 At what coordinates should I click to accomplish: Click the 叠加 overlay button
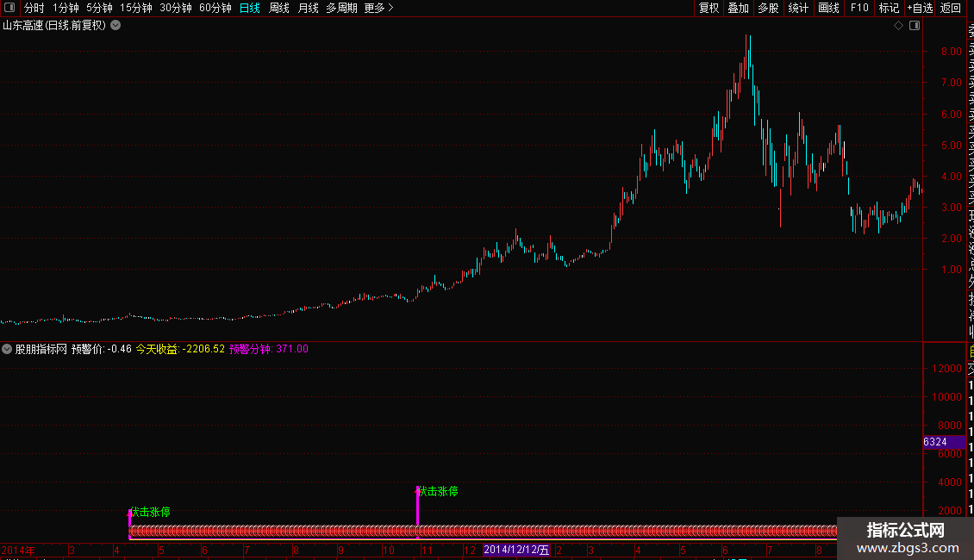(x=738, y=8)
